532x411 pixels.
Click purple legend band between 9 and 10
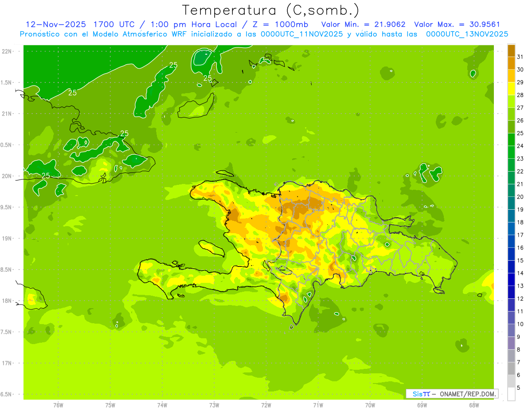[x=511, y=331]
